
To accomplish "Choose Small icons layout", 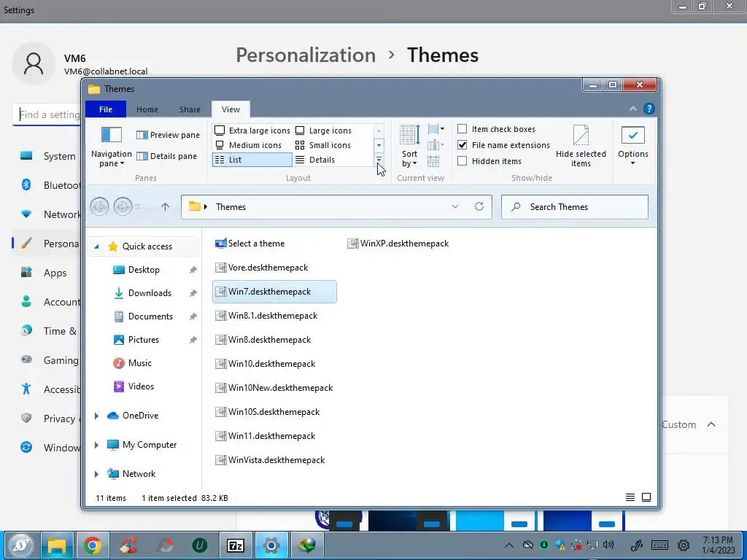I will (x=322, y=145).
